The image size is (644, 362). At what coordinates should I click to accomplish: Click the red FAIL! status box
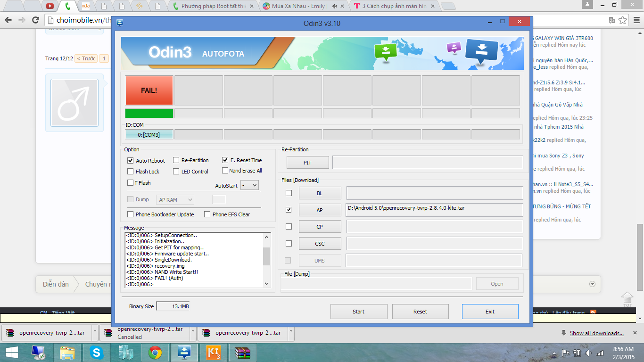(149, 90)
